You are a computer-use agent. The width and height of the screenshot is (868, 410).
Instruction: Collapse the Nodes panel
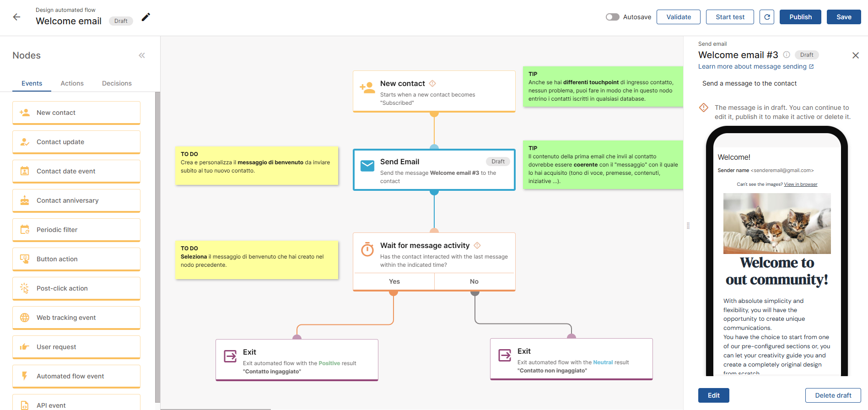(142, 55)
